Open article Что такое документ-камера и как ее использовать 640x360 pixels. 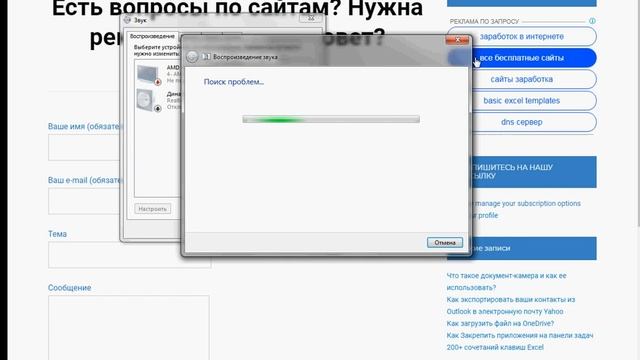click(507, 282)
